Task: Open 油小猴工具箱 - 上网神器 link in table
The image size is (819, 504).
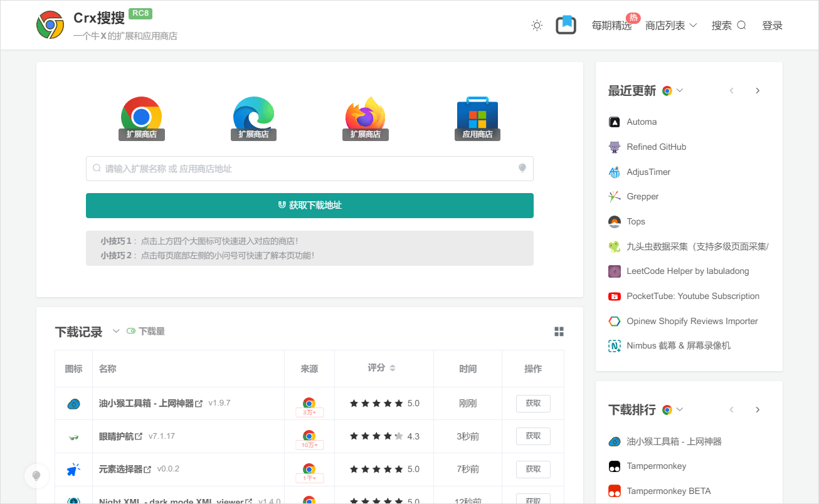Action: pyautogui.click(x=151, y=403)
